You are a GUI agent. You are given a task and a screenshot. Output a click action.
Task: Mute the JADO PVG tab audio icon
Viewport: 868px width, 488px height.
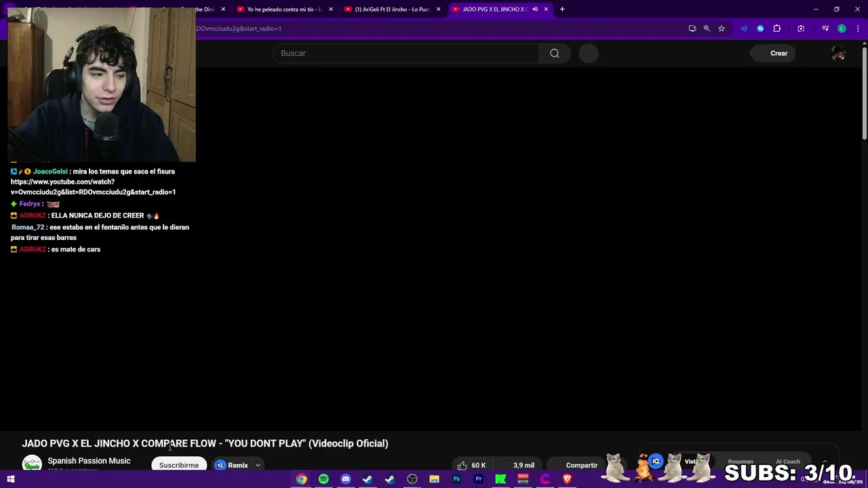[x=535, y=9]
